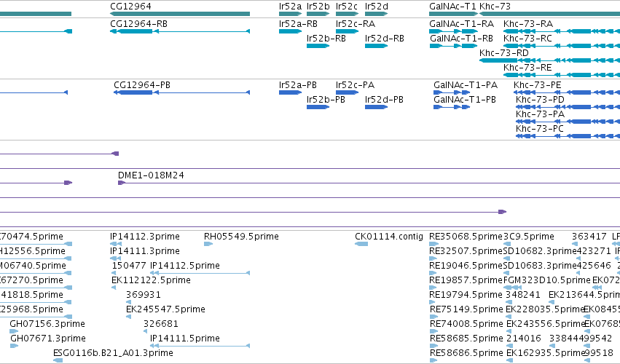Click EST IP14111.3prime
The height and width of the screenshot is (364, 620).
145,251
